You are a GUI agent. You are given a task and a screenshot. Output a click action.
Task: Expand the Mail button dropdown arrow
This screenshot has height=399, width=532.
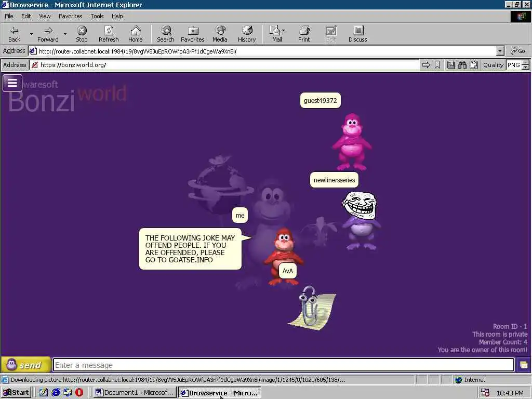click(x=284, y=31)
